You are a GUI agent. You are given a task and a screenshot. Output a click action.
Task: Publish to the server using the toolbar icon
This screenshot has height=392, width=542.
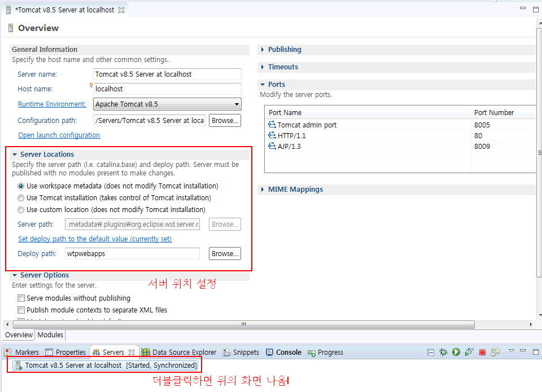pos(495,352)
